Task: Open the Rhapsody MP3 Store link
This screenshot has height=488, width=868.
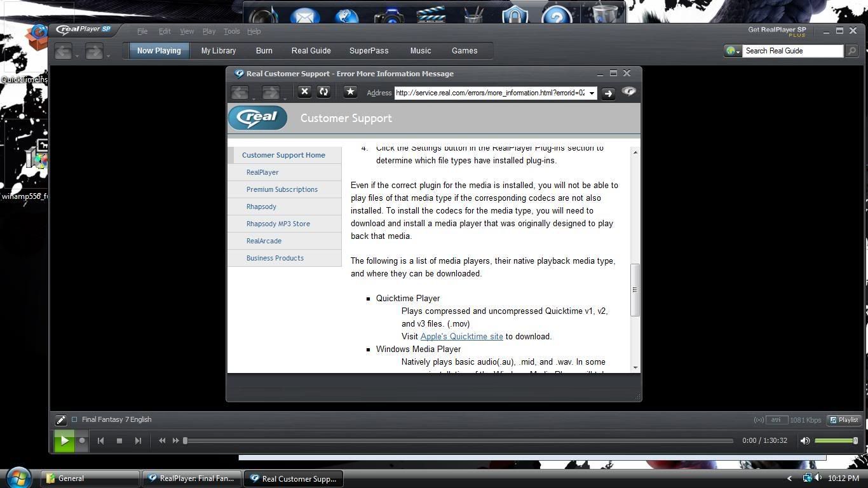Action: [x=278, y=224]
